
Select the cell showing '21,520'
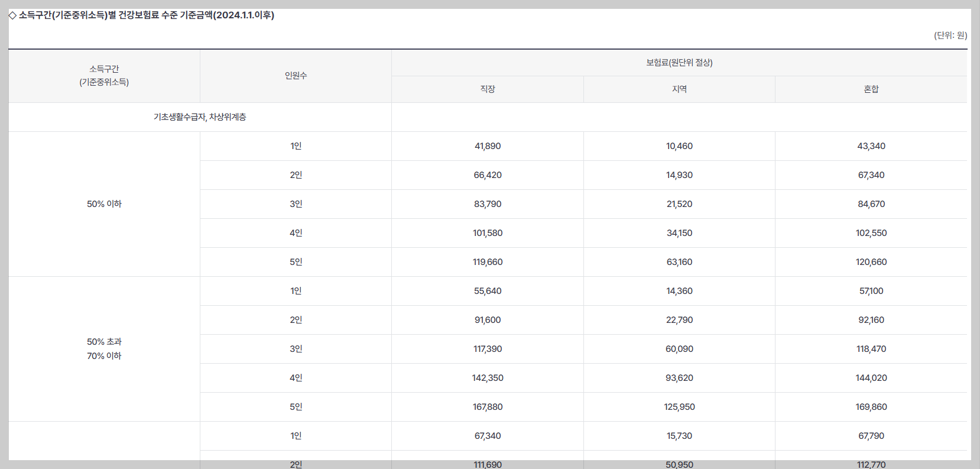pos(679,204)
